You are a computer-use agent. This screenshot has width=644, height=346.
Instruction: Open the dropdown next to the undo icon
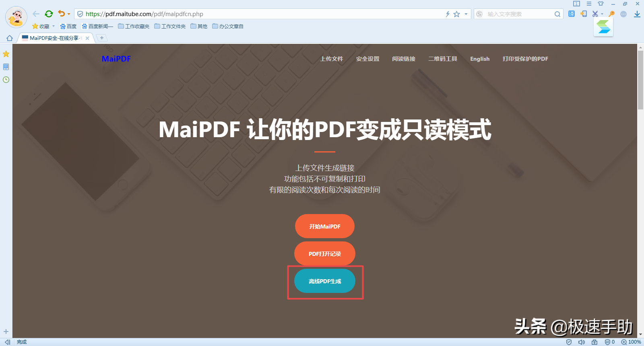[x=69, y=14]
